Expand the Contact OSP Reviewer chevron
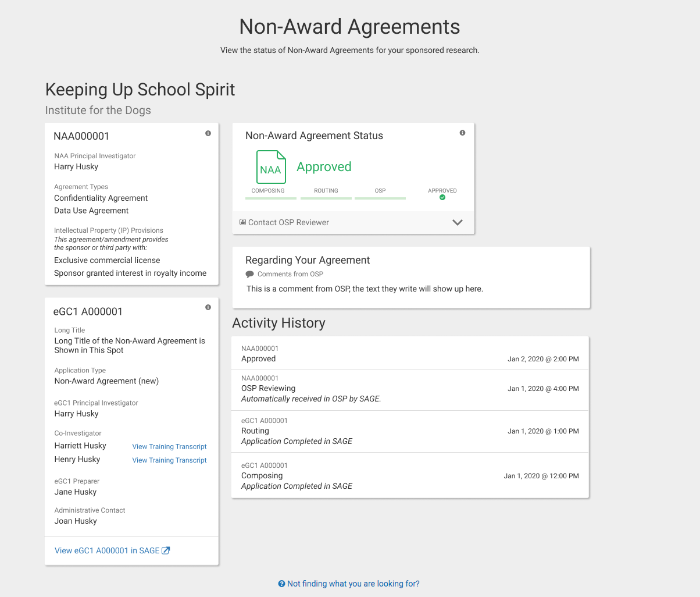 point(458,222)
